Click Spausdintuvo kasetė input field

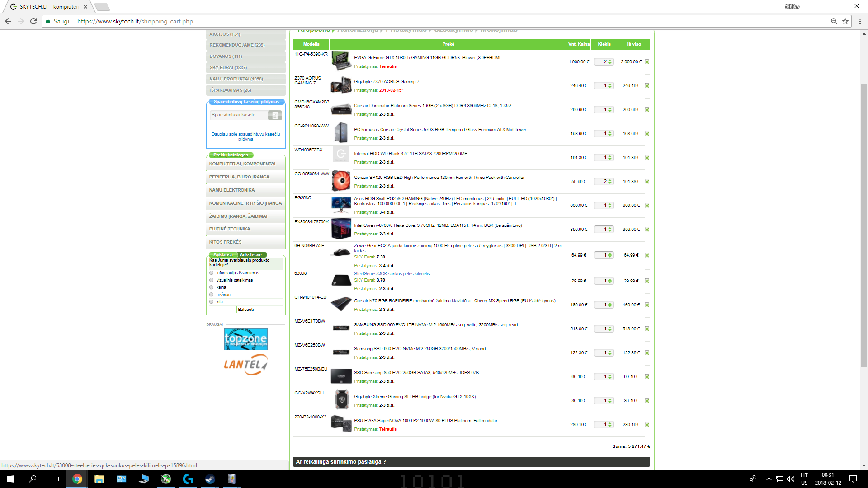click(239, 115)
